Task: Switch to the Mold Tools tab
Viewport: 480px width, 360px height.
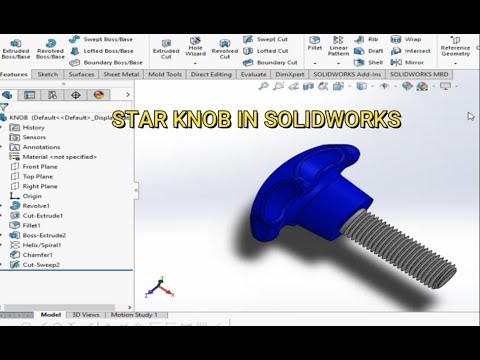Action: click(165, 74)
